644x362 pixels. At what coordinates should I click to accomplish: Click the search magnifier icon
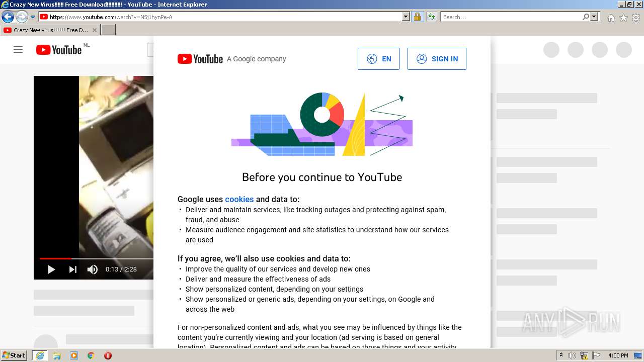click(586, 17)
